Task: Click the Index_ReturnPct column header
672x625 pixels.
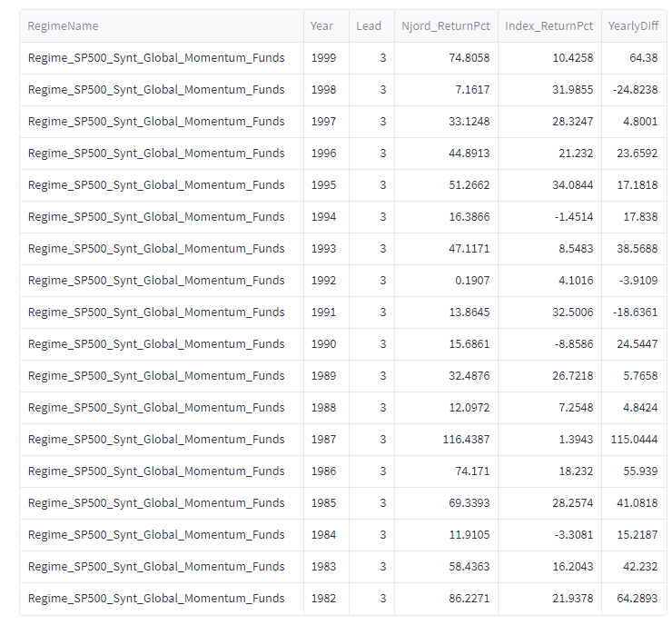Action: [549, 26]
